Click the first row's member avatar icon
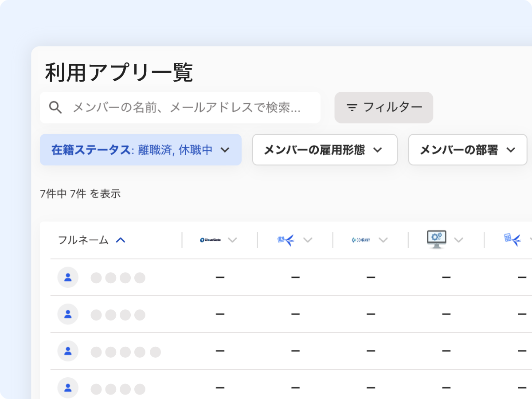This screenshot has width=532, height=399. (68, 278)
